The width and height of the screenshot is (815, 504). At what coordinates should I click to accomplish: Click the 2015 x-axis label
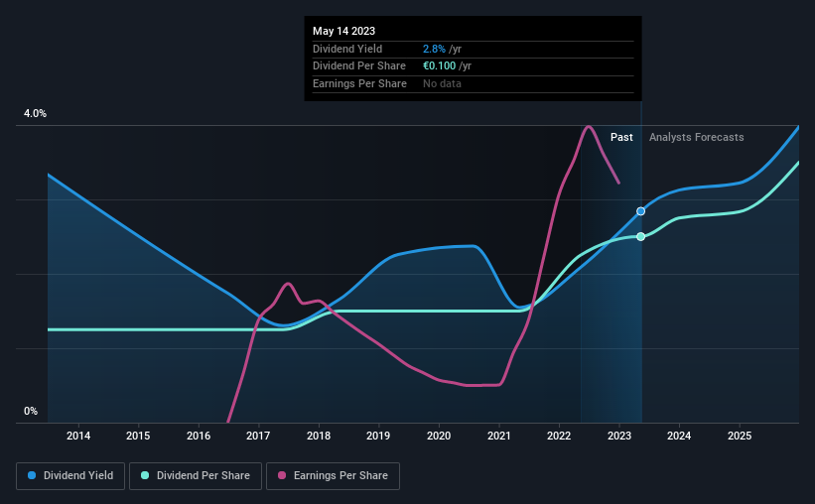point(138,436)
